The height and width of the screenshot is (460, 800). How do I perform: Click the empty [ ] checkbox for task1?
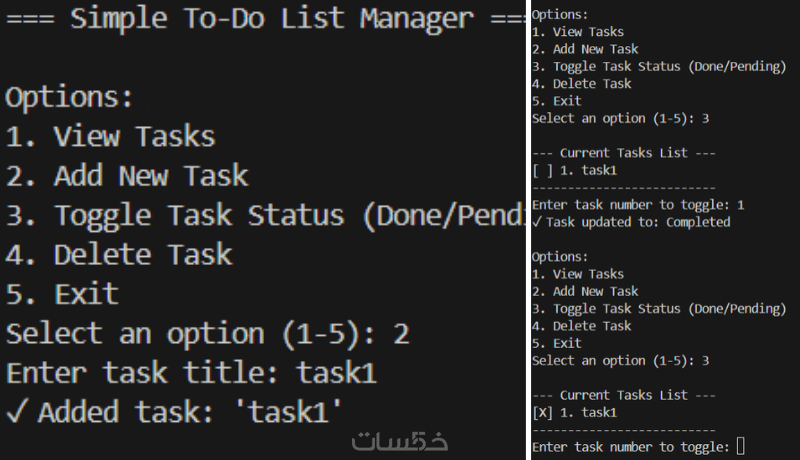tap(542, 170)
